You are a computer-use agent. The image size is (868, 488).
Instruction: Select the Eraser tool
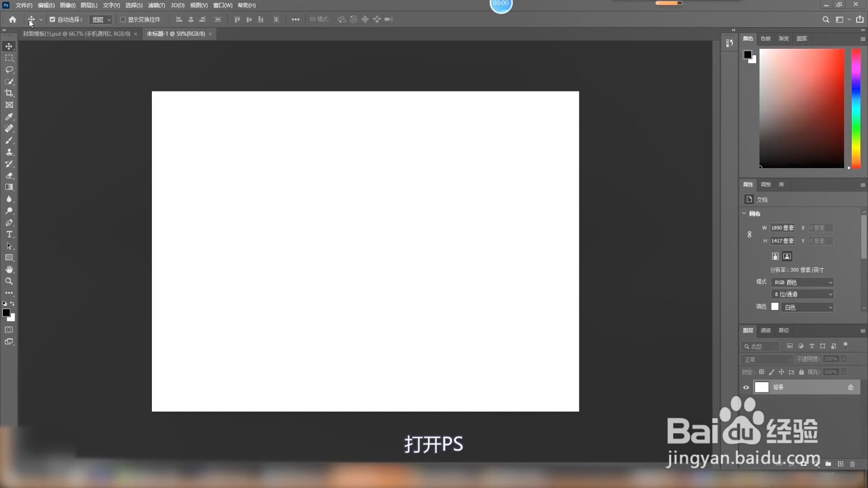tap(9, 176)
